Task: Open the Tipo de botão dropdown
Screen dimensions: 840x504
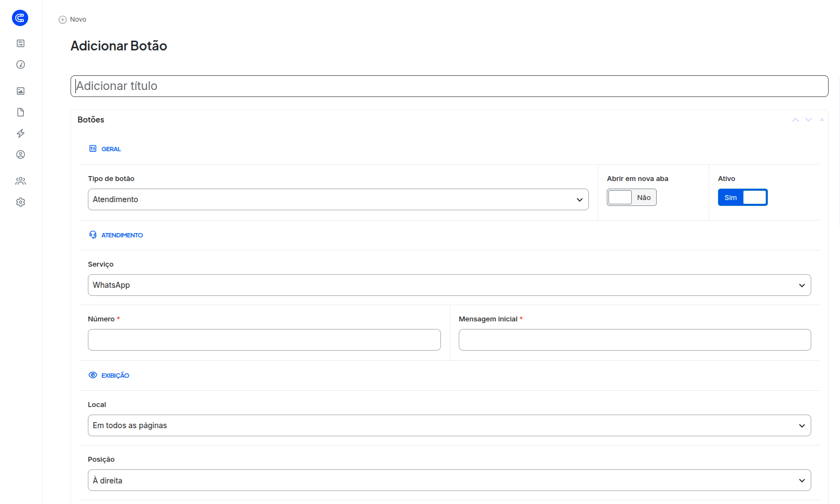Action: click(338, 199)
